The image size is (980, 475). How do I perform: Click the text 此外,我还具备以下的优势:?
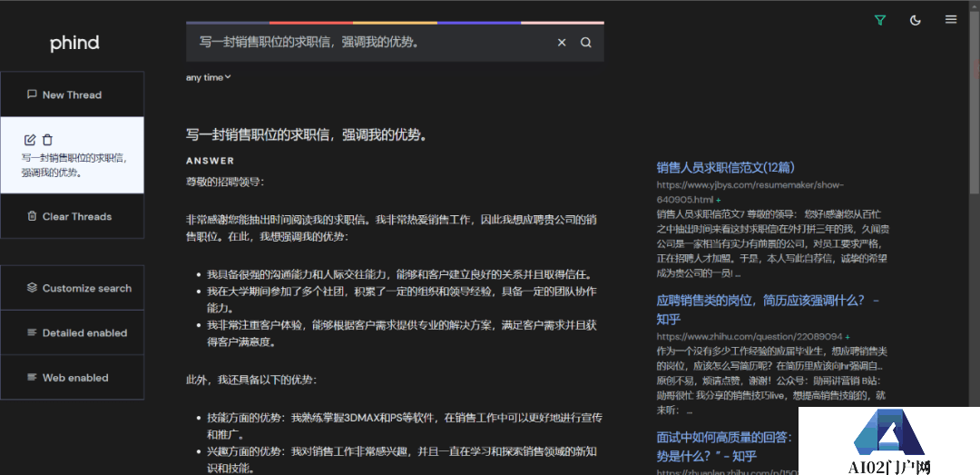(x=251, y=380)
